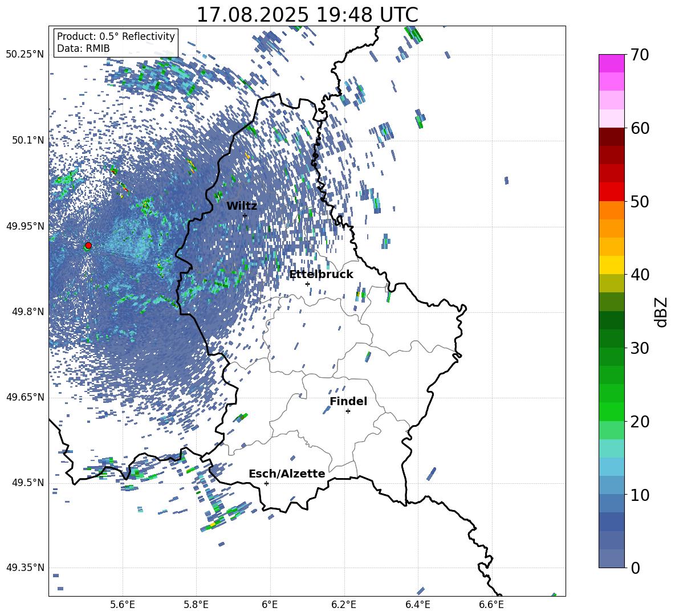Click the Esch/Alzette cross marker
This screenshot has height=616, width=675.
(x=266, y=483)
